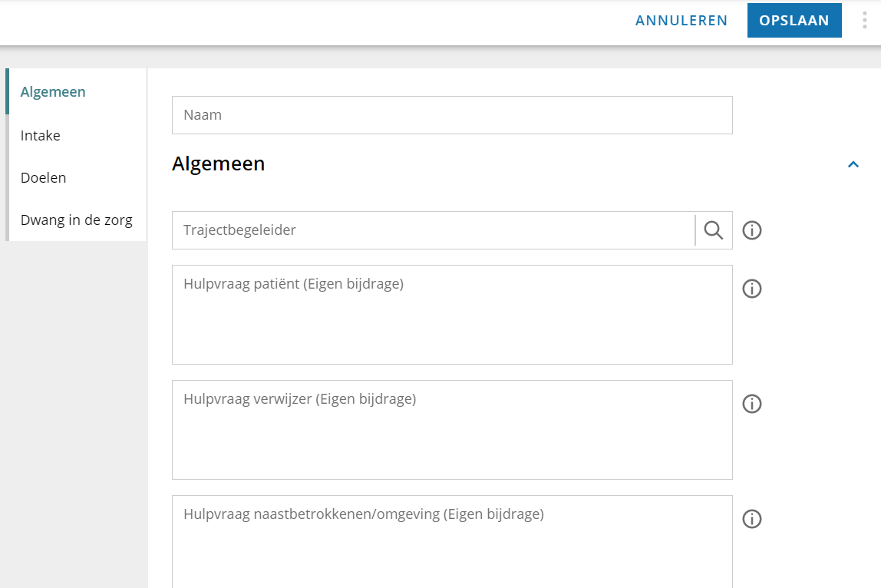Save with the Opslaan button

tap(794, 20)
